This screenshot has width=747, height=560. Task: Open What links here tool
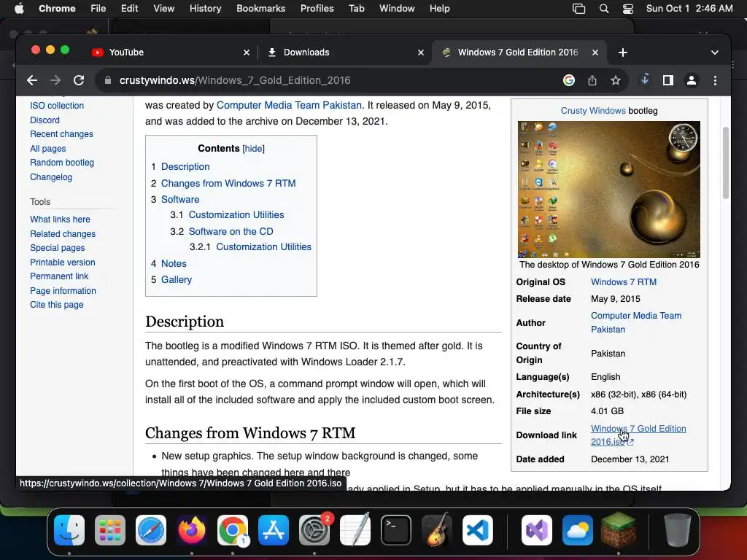tap(60, 219)
